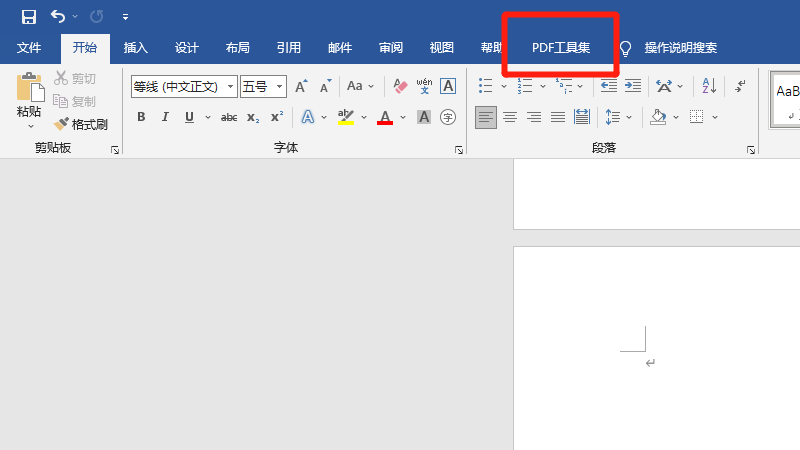
Task: Click the clear formatting eraser icon
Action: click(400, 87)
